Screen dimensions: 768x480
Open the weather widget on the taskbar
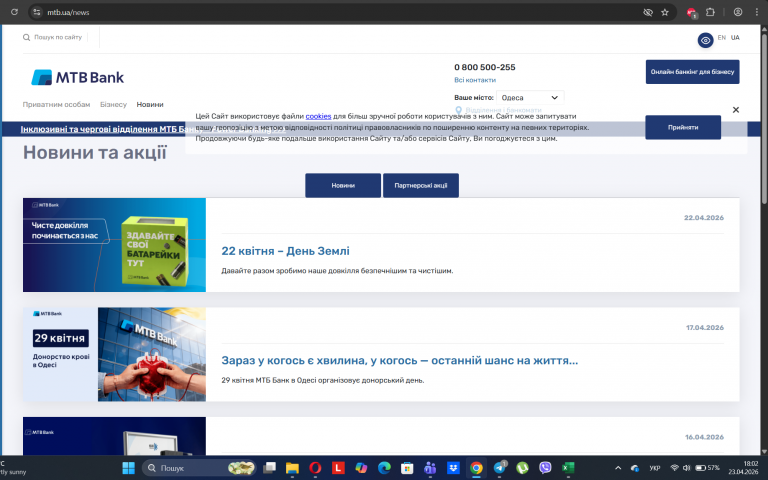pyautogui.click(x=13, y=468)
